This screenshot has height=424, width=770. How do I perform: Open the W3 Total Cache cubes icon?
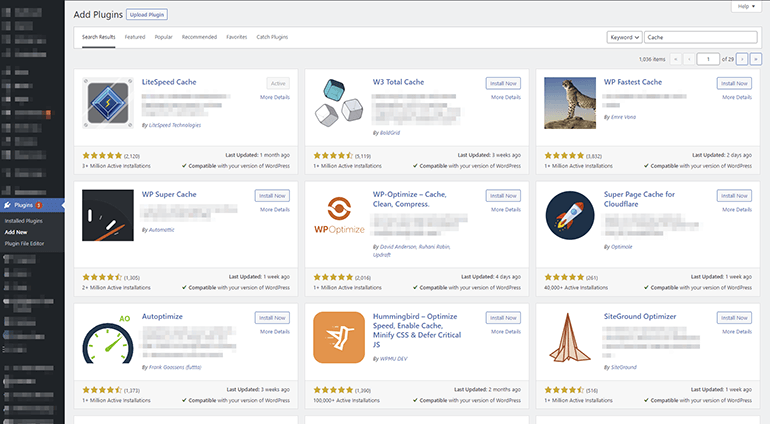tap(341, 102)
